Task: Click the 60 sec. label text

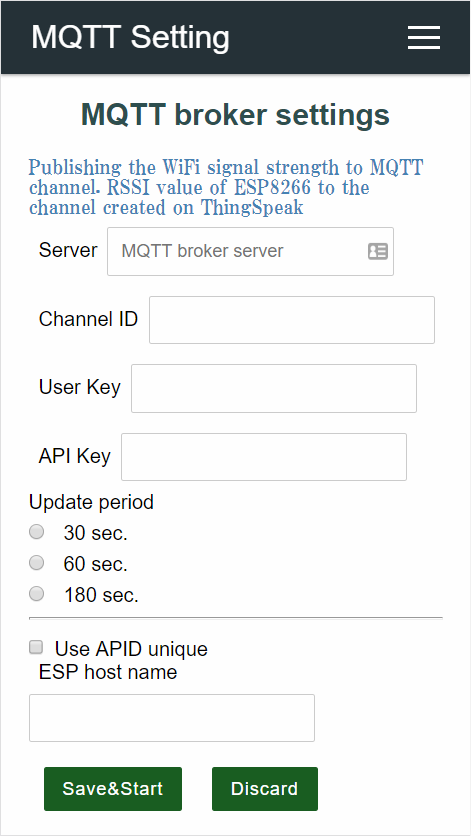Action: coord(95,564)
